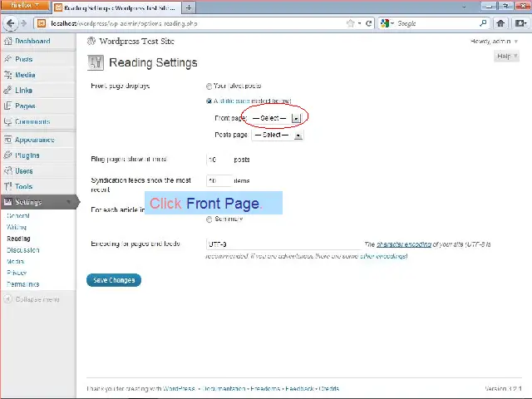Click the search magnifier icon in Google box

(x=483, y=23)
